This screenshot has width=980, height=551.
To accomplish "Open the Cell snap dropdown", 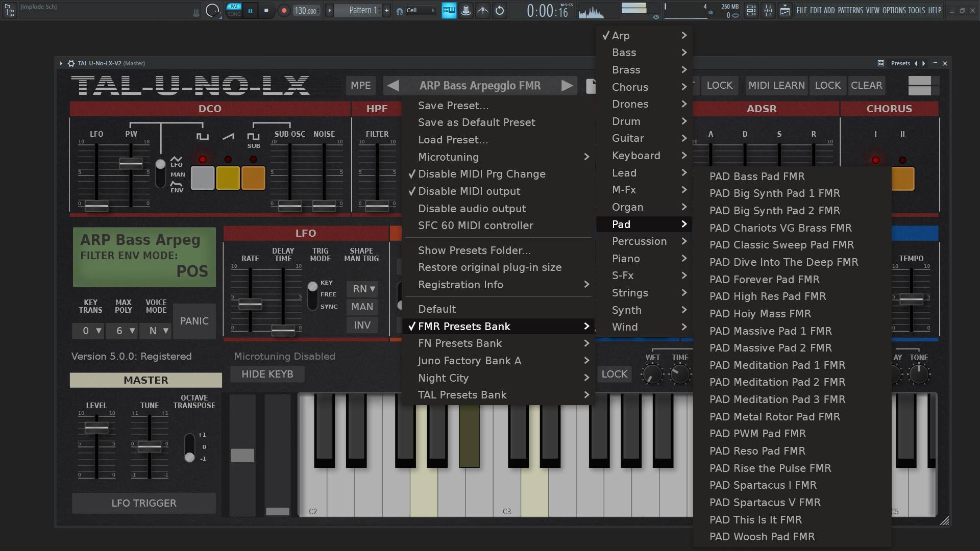I will [x=421, y=10].
